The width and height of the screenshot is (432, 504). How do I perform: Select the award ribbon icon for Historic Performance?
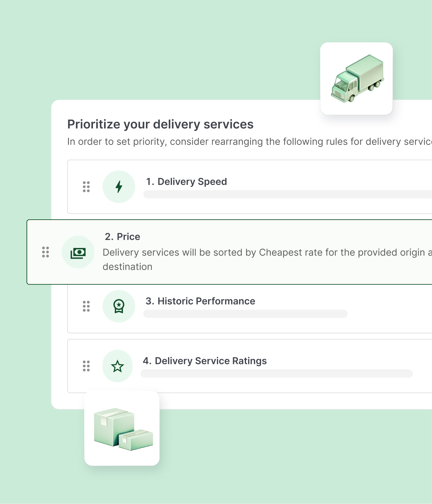pos(119,306)
